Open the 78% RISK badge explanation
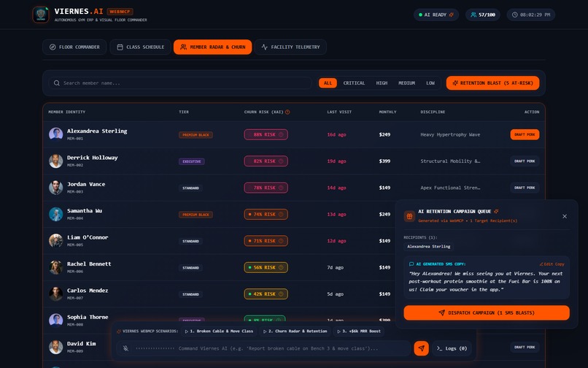 click(x=266, y=188)
